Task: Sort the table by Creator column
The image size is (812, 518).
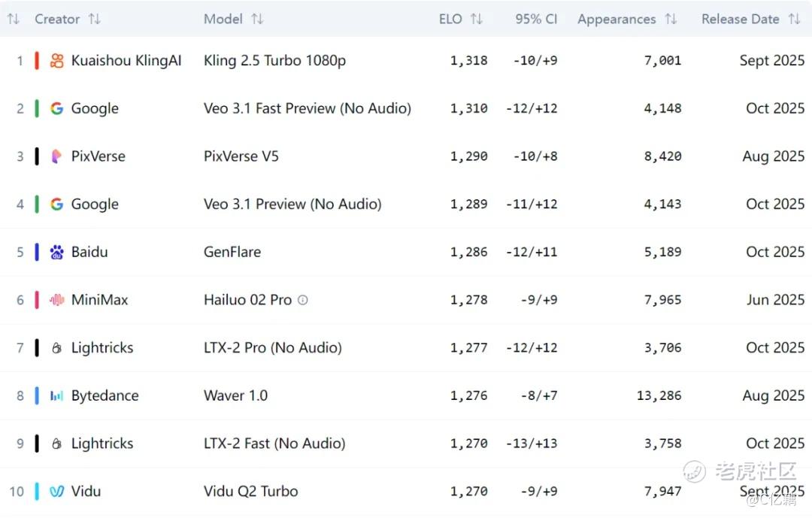Action: (x=94, y=20)
